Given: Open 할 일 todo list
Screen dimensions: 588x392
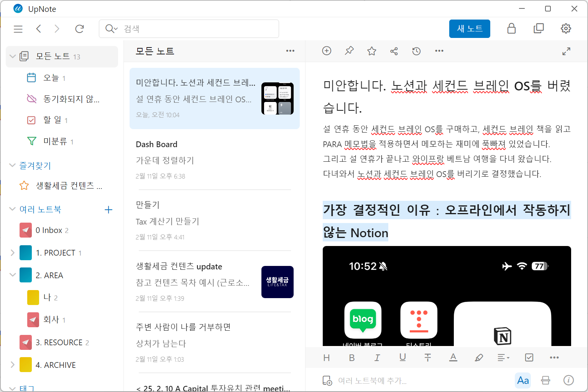Looking at the screenshot, I should coord(62,120).
